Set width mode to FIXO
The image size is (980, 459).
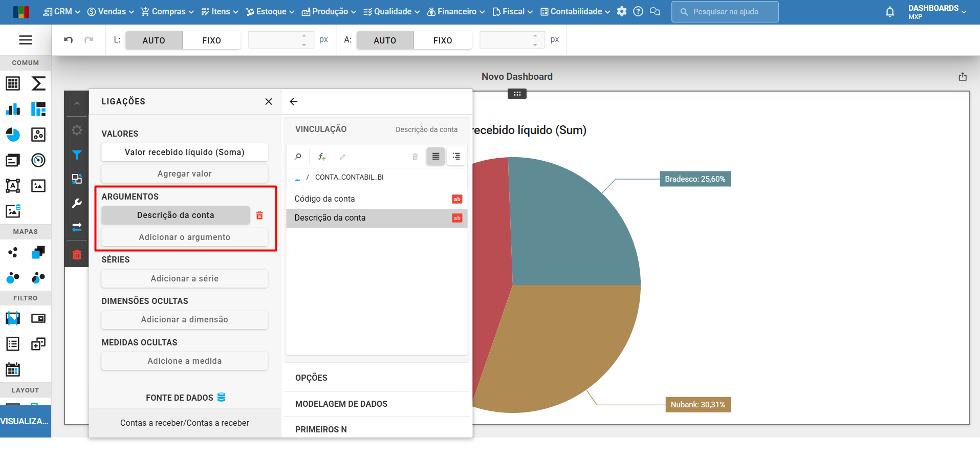pyautogui.click(x=211, y=40)
